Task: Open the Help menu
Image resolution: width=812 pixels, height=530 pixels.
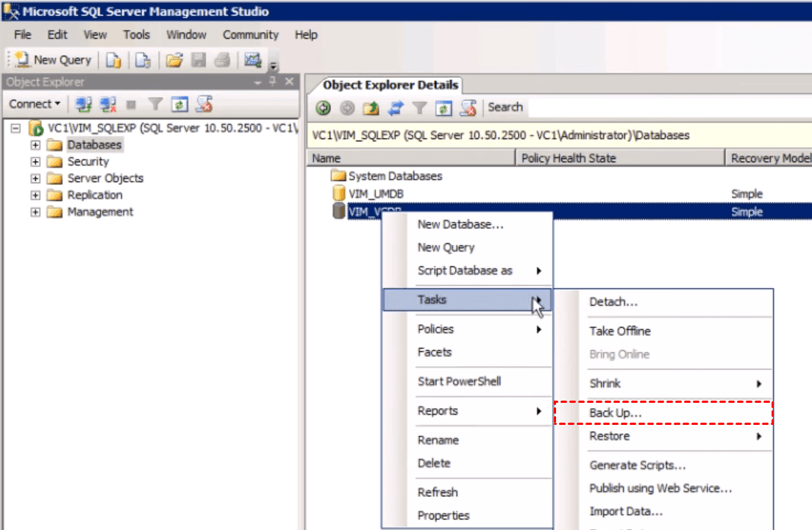Action: click(x=307, y=35)
